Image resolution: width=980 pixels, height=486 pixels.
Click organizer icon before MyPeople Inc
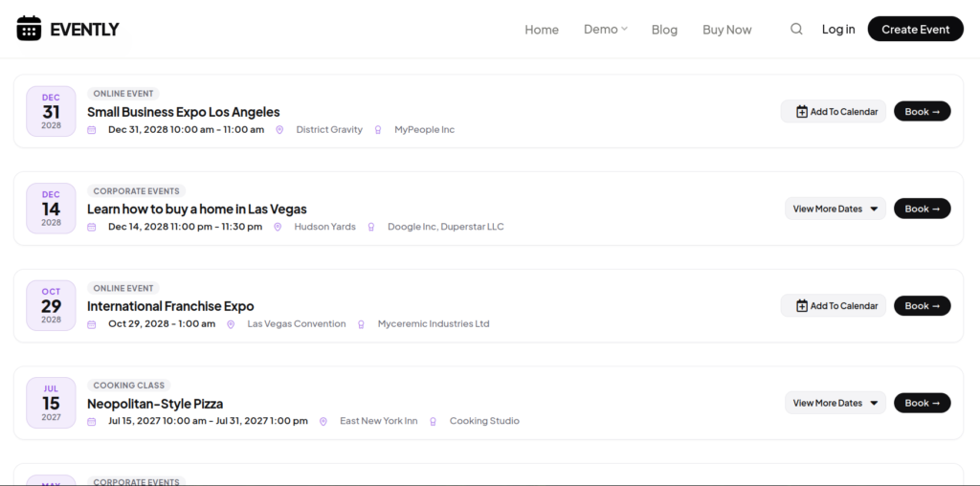(377, 130)
